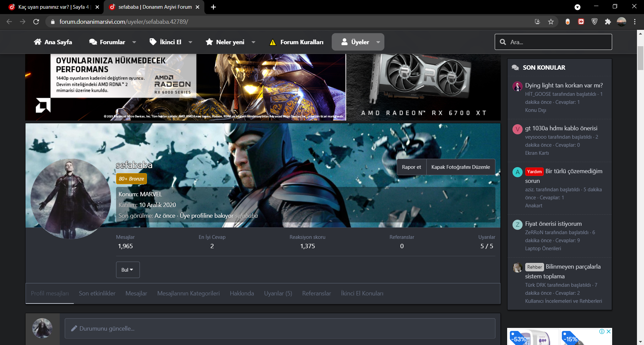
Task: Bookmark this page with the star icon
Action: click(551, 21)
